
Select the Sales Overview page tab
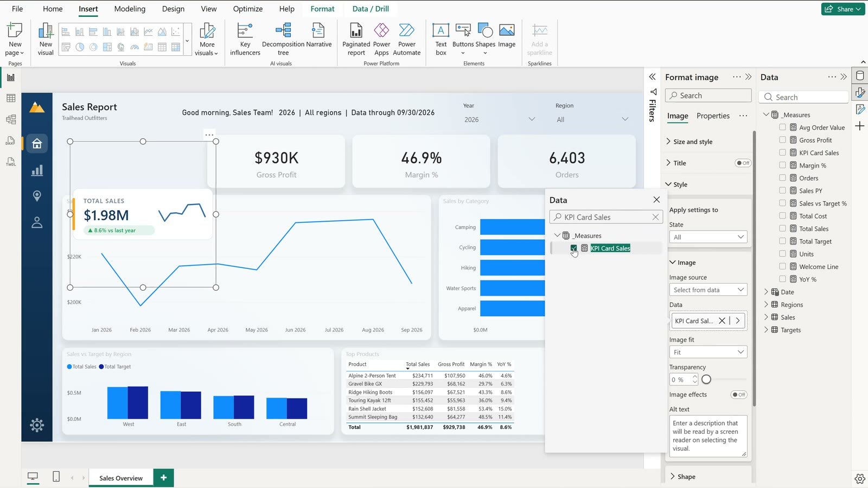click(121, 478)
